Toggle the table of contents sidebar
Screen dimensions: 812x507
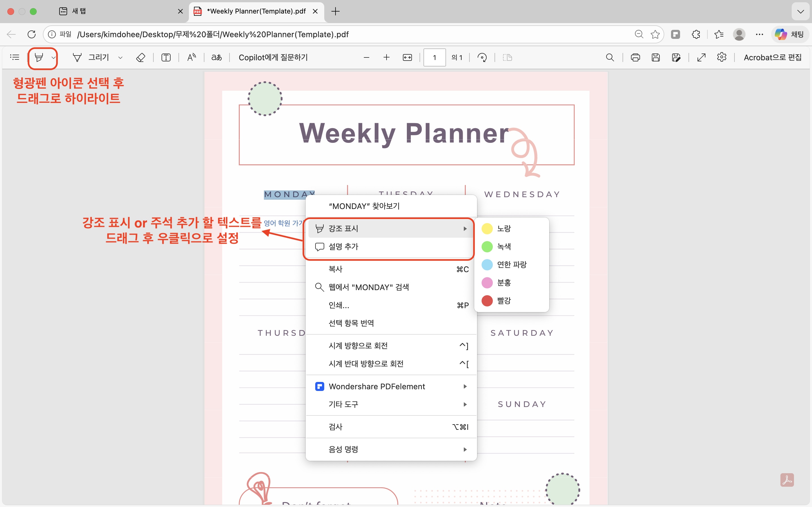15,58
